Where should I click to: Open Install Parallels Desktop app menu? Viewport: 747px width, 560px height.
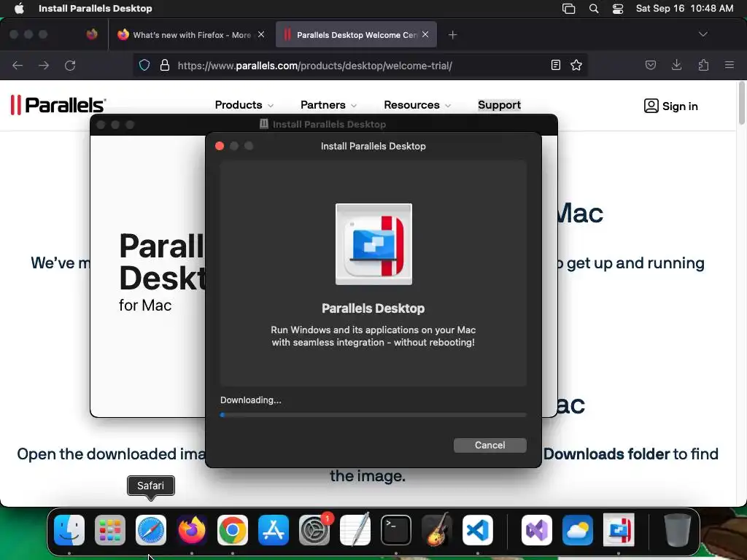(x=96, y=9)
